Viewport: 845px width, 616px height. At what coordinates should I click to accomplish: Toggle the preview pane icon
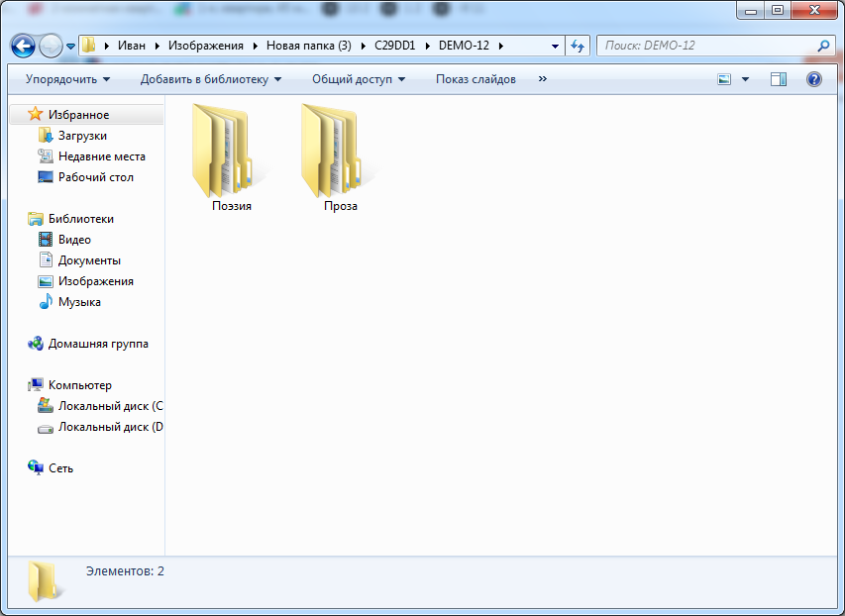779,80
